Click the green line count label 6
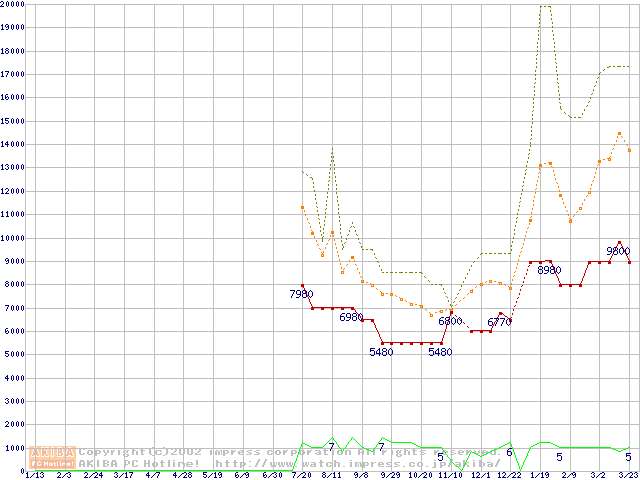This screenshot has height=480, width=640. pyautogui.click(x=509, y=452)
